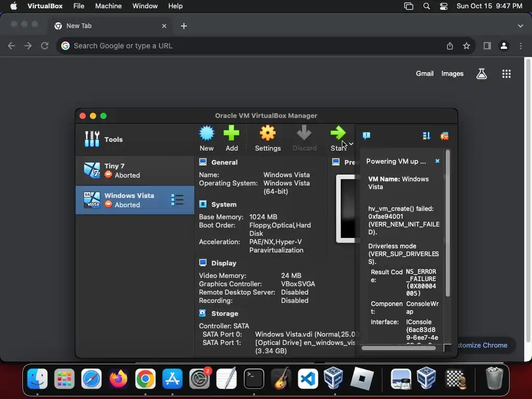Open the Start button dropdown arrow

(x=351, y=144)
